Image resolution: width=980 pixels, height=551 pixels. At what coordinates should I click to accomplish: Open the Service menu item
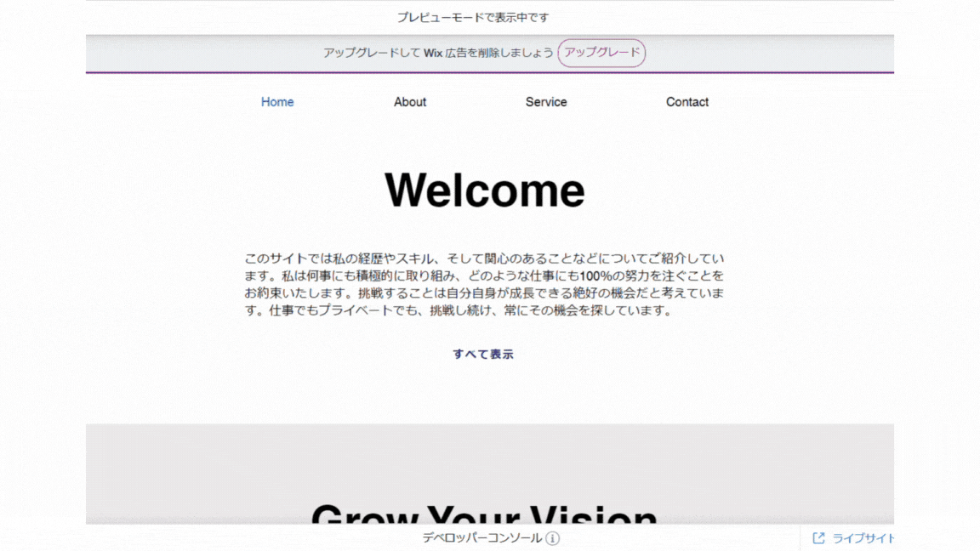click(x=545, y=102)
